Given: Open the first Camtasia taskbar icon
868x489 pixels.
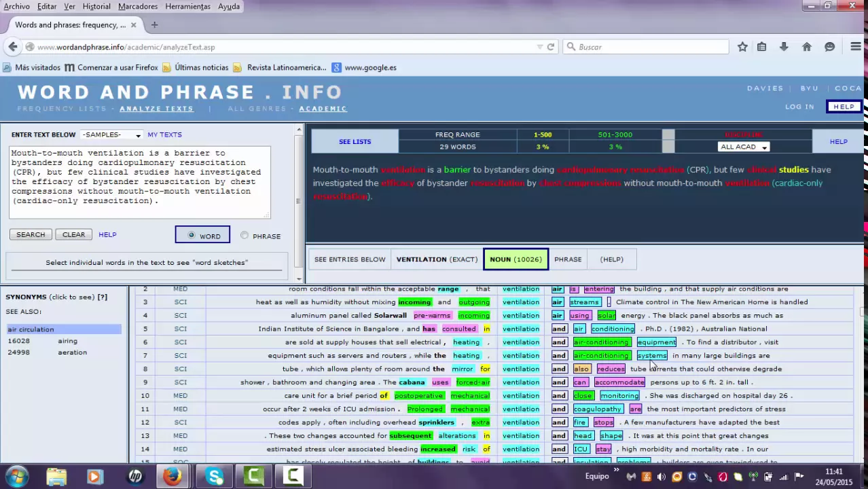Looking at the screenshot, I should click(254, 476).
